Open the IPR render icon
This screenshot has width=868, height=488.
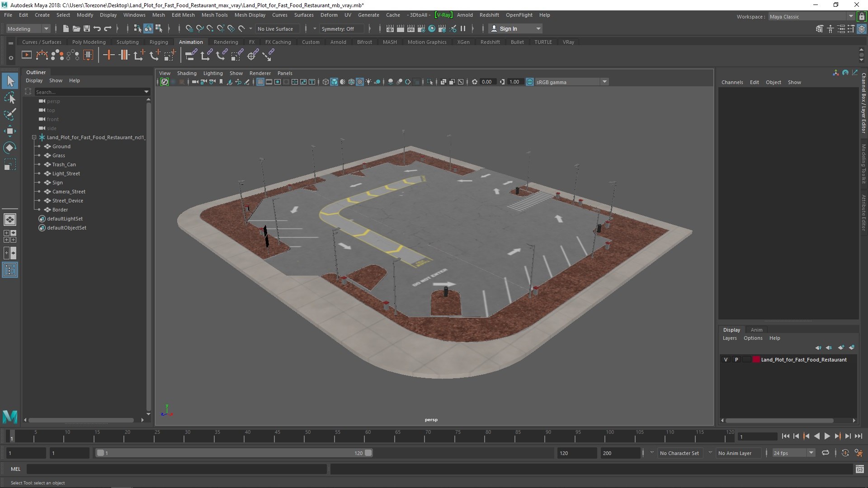pyautogui.click(x=410, y=29)
